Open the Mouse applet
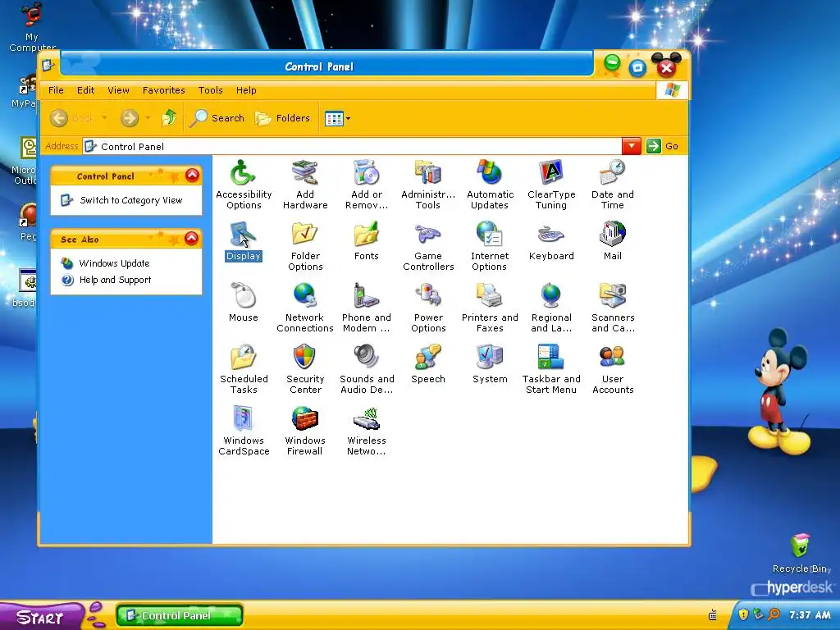 pos(243,303)
